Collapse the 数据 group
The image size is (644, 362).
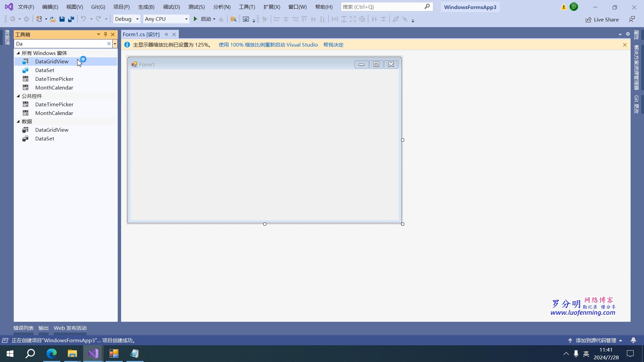click(x=18, y=121)
